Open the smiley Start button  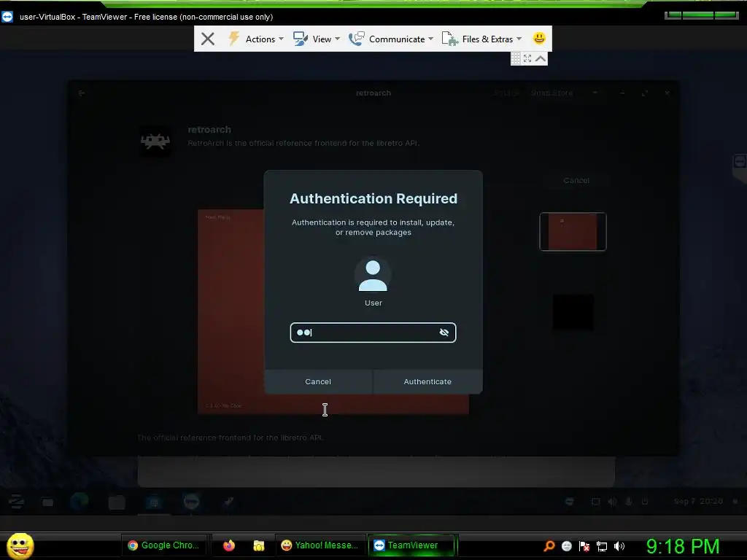pyautogui.click(x=20, y=545)
